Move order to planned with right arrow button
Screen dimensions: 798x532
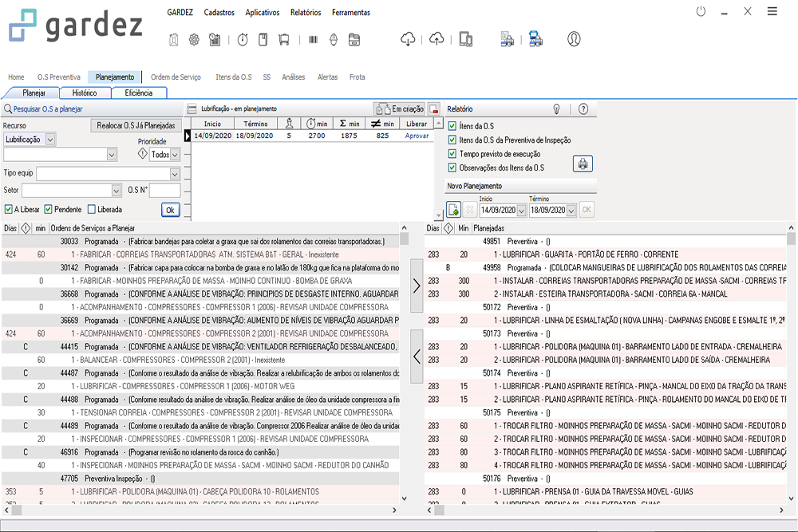pos(417,286)
